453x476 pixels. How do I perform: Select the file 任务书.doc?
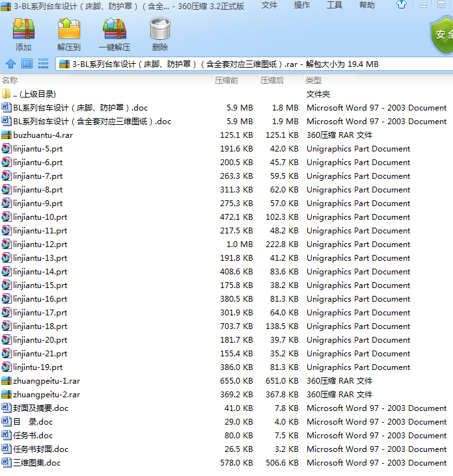click(33, 436)
